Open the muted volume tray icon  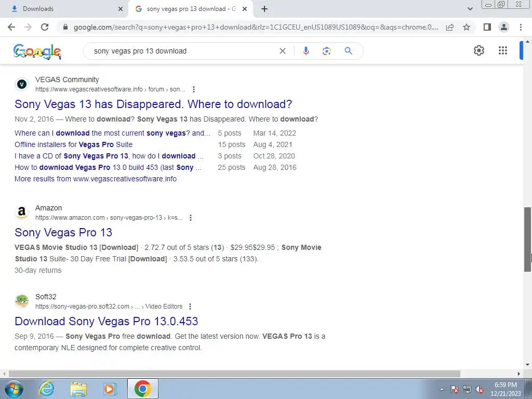(480, 390)
